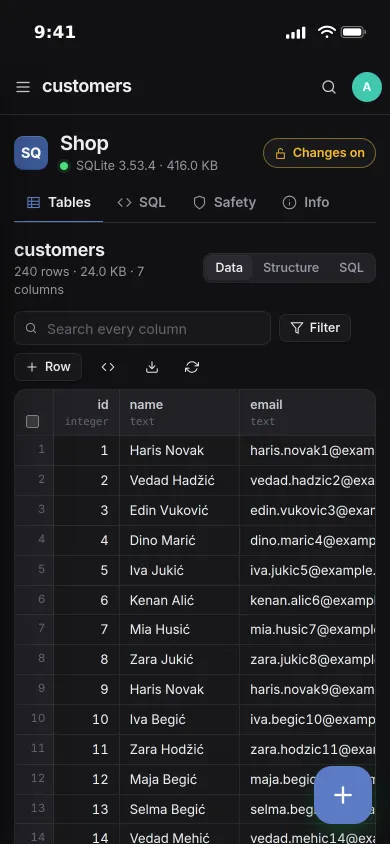Sort by the name column header

point(179,412)
